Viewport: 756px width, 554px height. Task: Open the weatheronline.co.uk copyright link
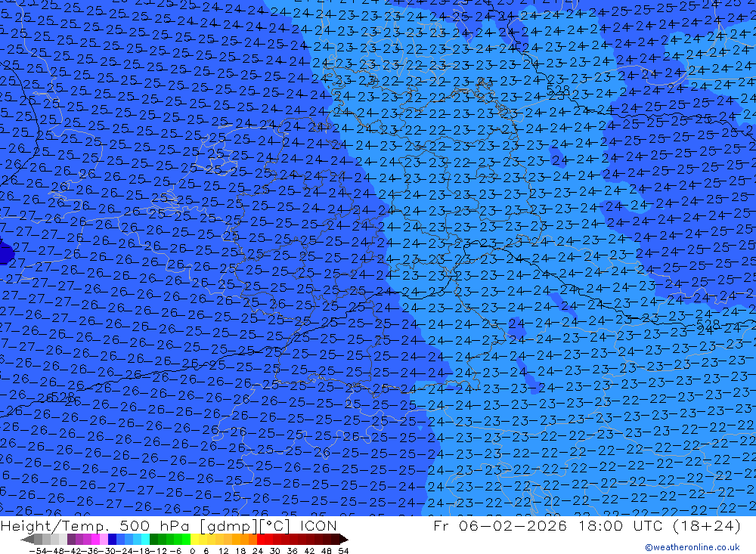(x=692, y=547)
